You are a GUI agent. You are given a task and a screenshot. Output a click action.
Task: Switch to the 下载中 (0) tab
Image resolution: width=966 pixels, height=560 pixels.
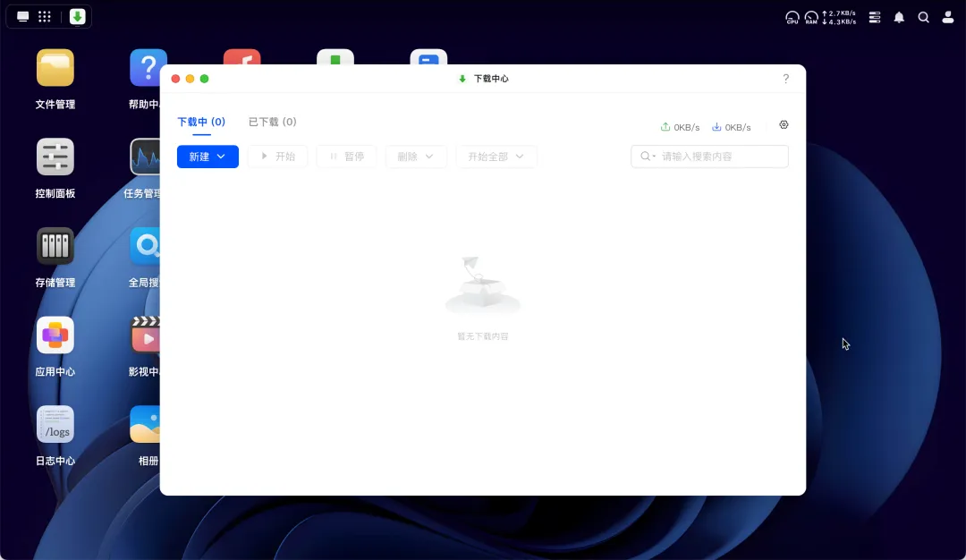(x=201, y=122)
